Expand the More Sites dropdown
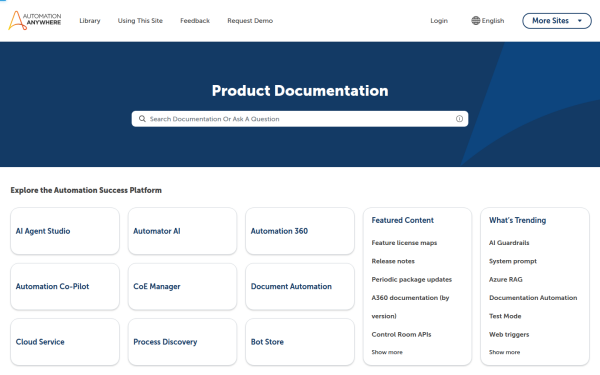The width and height of the screenshot is (600, 375). pos(557,21)
